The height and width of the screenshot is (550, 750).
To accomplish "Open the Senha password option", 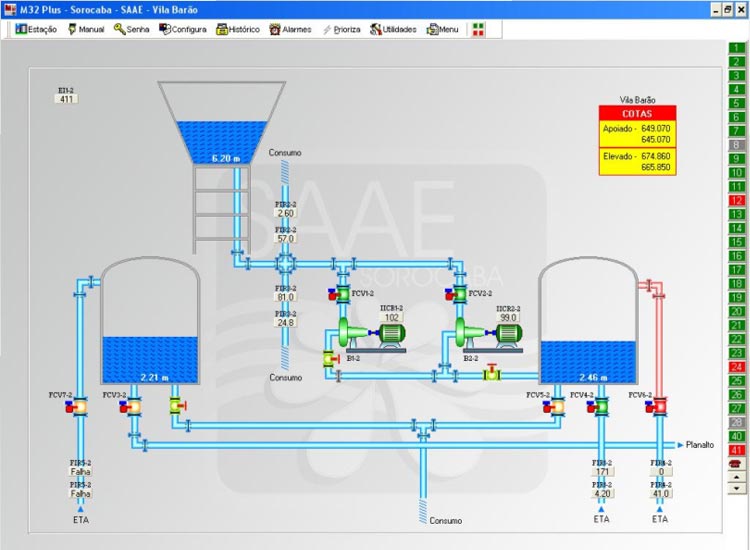I will point(132,30).
